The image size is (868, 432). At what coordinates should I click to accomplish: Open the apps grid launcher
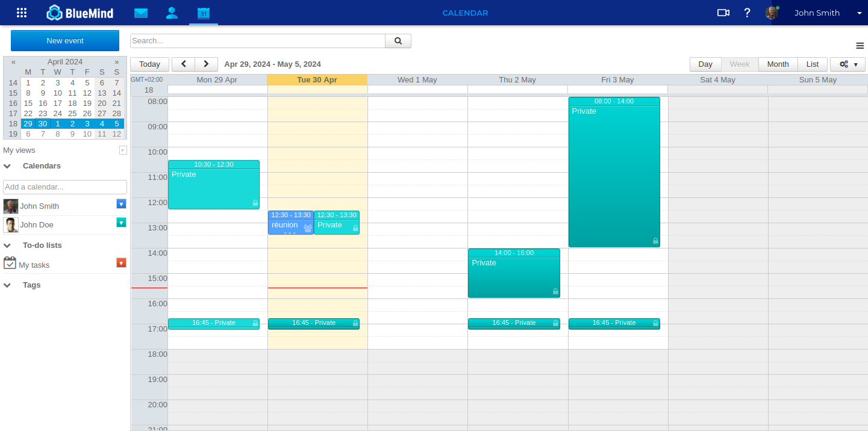pos(22,13)
